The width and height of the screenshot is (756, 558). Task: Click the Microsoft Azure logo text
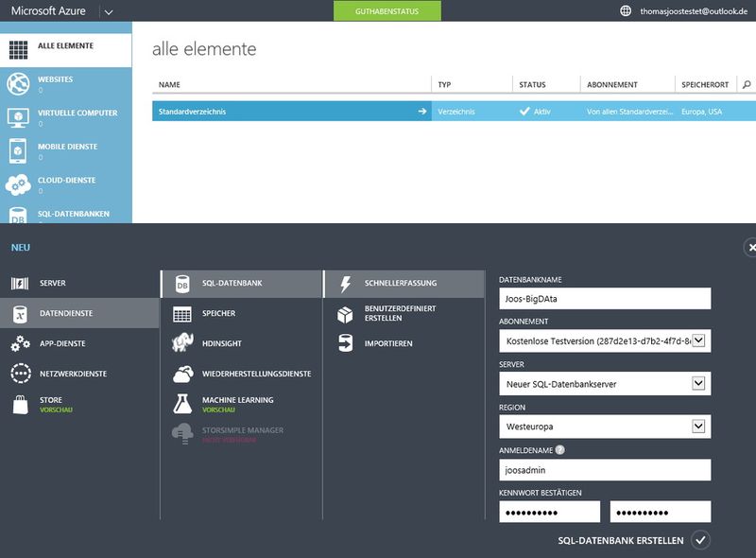click(x=48, y=11)
